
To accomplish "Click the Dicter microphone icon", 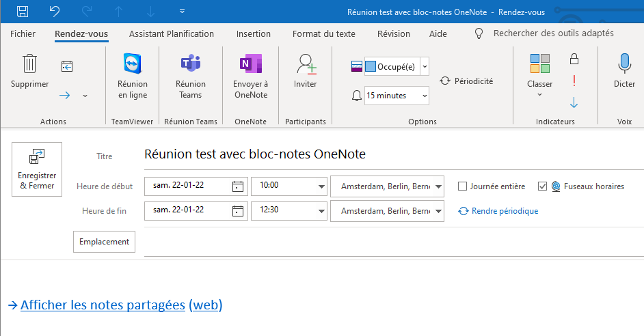I will coord(624,64).
